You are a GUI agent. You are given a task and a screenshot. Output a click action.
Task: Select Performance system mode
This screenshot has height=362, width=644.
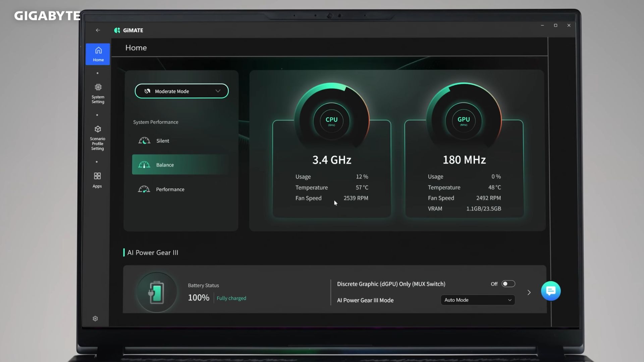click(170, 189)
